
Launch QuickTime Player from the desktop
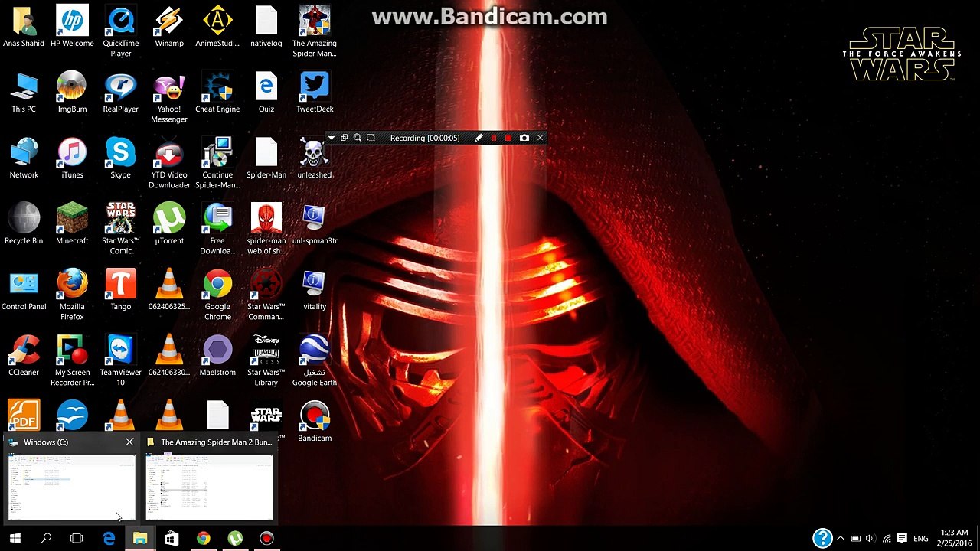(120, 31)
